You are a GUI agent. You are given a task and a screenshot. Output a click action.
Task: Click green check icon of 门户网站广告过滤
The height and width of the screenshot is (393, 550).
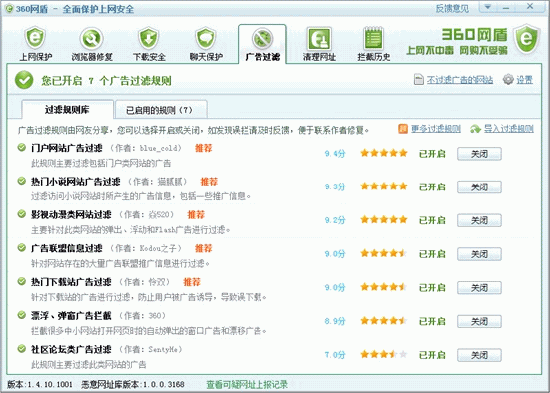22,147
